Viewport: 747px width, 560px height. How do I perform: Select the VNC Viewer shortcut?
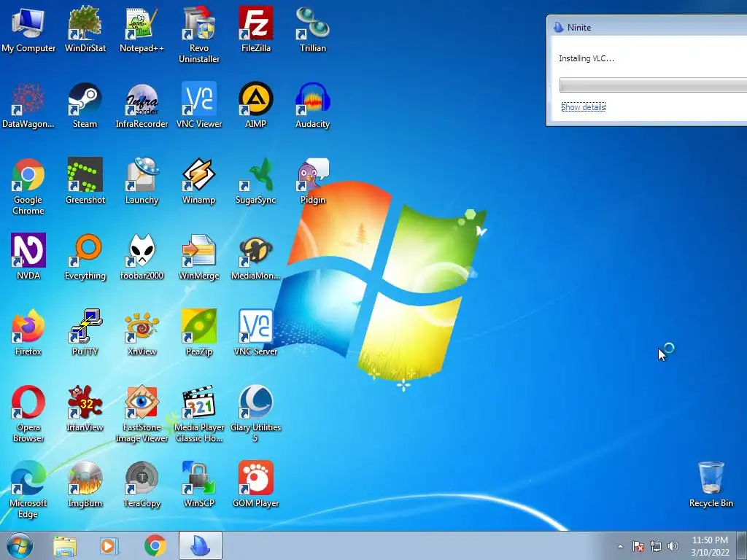199,105
